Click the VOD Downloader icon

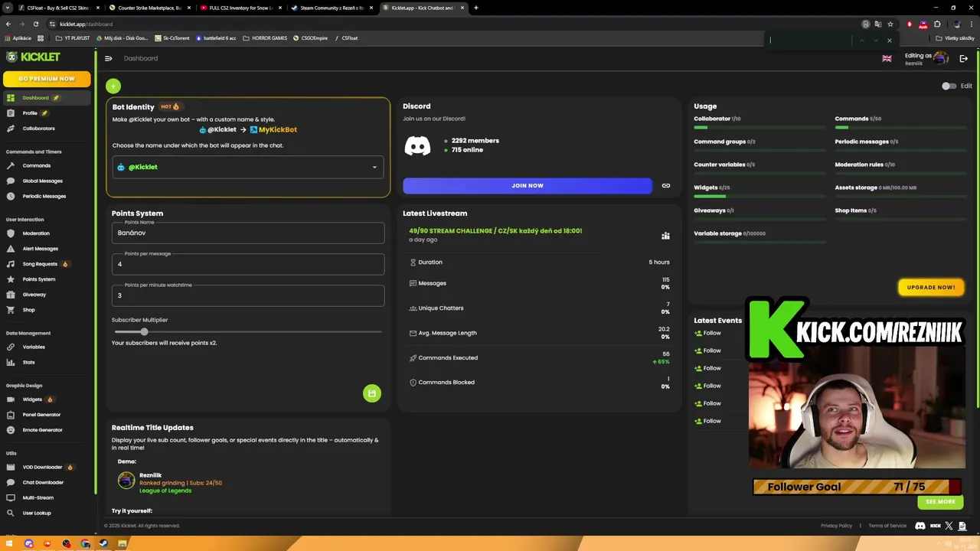tap(11, 467)
